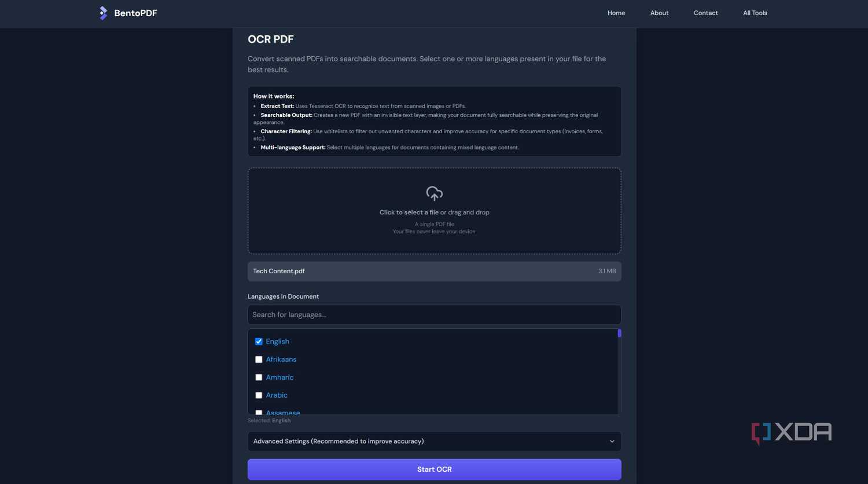Select the Tech Content.pdf file row
This screenshot has height=484, width=868.
point(434,272)
